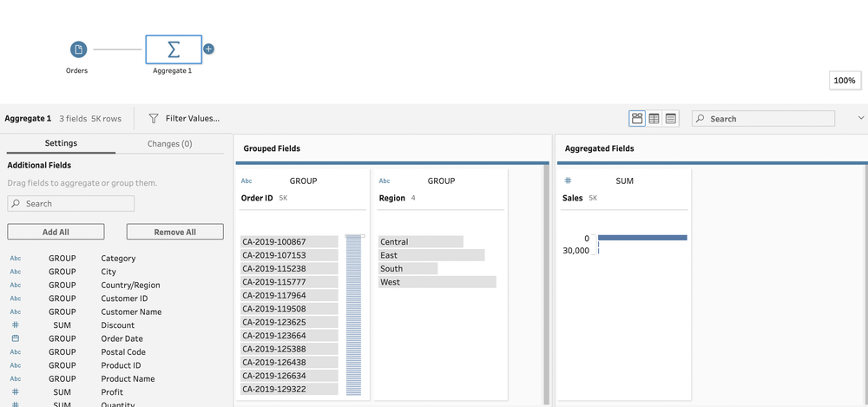Click the number type icon on Sales card

(x=568, y=181)
